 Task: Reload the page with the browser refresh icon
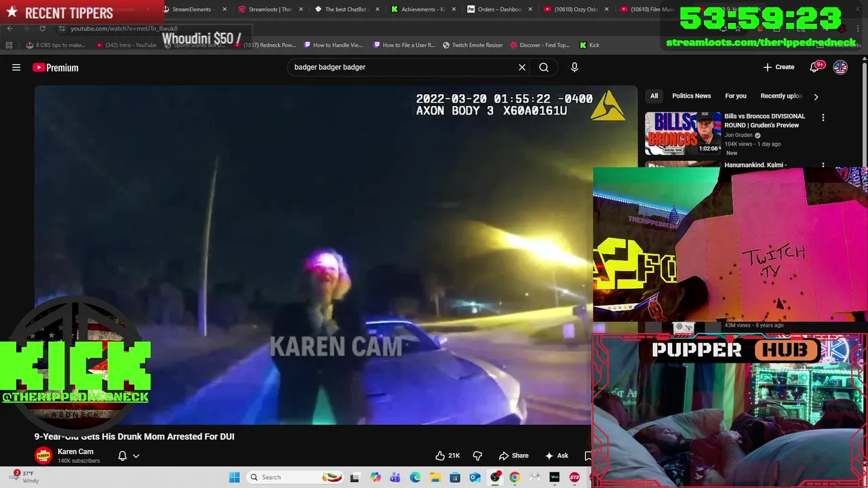click(42, 28)
